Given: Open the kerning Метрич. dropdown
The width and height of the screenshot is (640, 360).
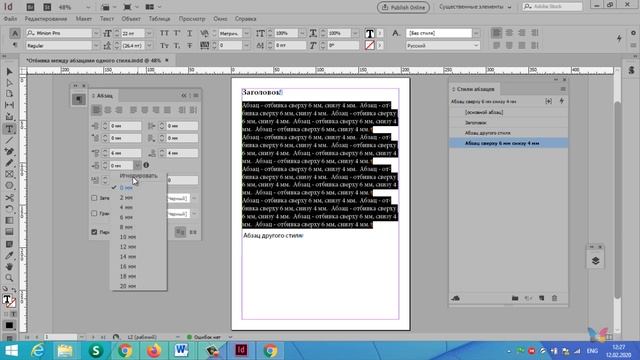Looking at the screenshot, I should click(247, 33).
